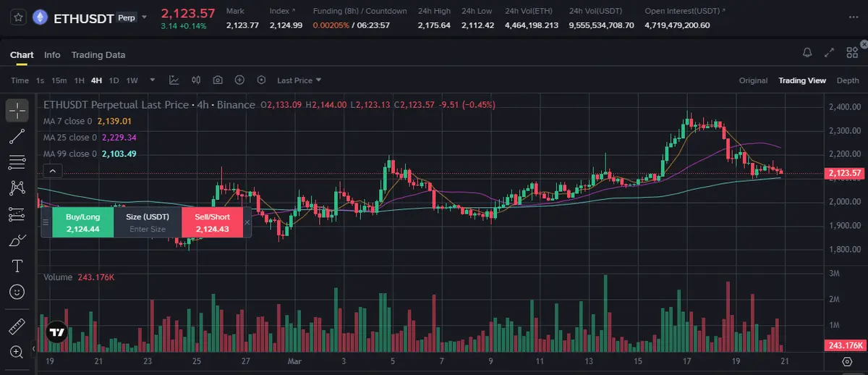Set interval to Time line view
Screen dimensions: 868x375
[20, 80]
